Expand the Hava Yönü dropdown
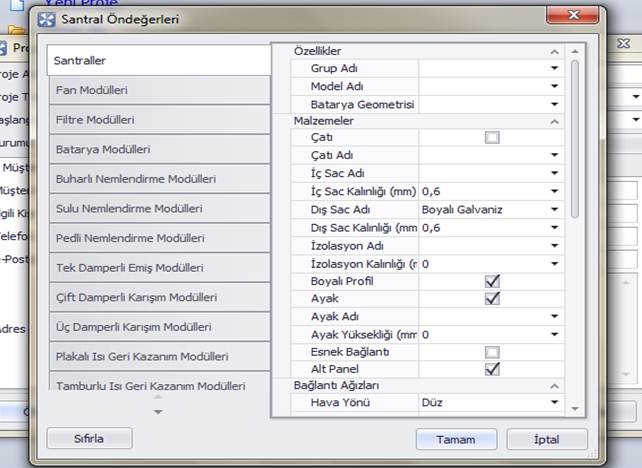The height and width of the screenshot is (468, 642). click(554, 403)
